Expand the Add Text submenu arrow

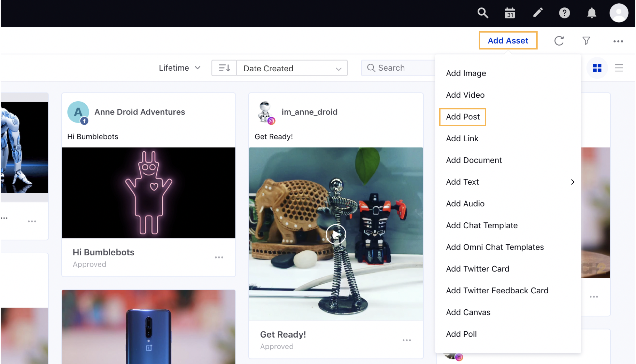[x=572, y=182]
